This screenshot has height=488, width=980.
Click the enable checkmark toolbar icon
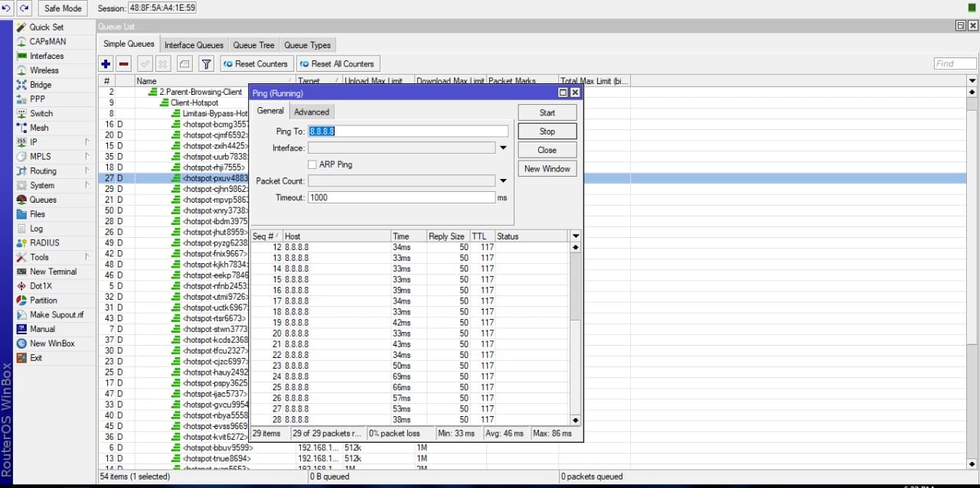144,64
